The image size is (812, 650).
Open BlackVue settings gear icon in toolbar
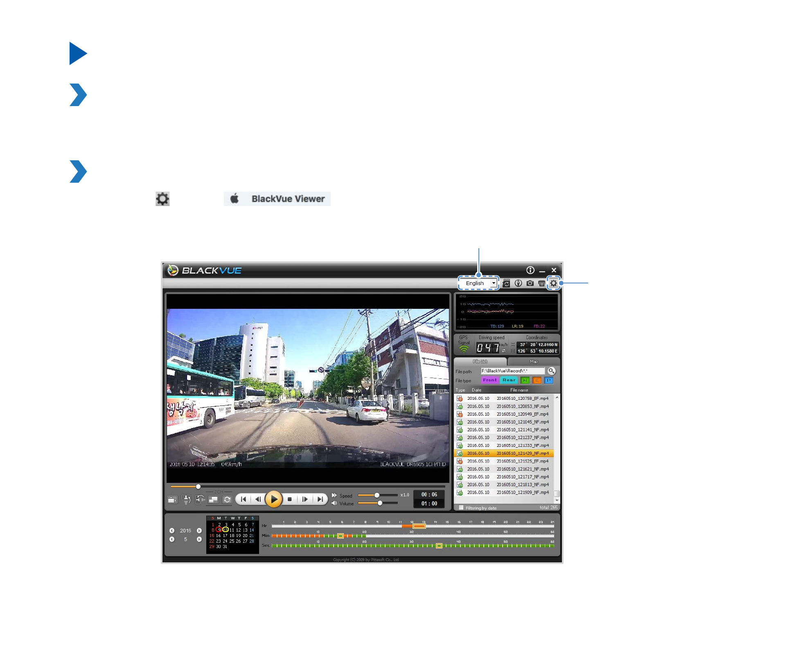(553, 283)
